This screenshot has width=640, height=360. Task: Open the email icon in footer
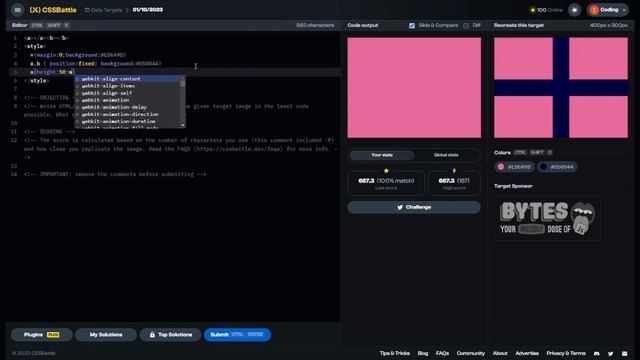click(x=624, y=353)
